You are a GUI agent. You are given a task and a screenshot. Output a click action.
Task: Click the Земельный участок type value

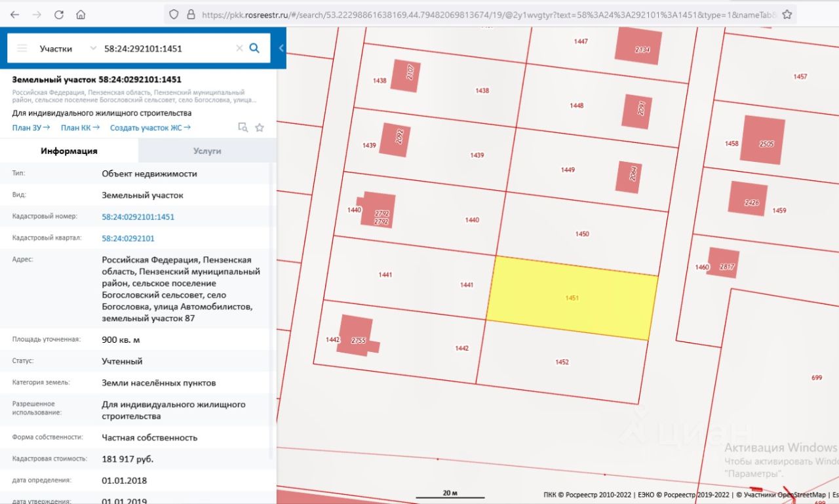(x=143, y=195)
